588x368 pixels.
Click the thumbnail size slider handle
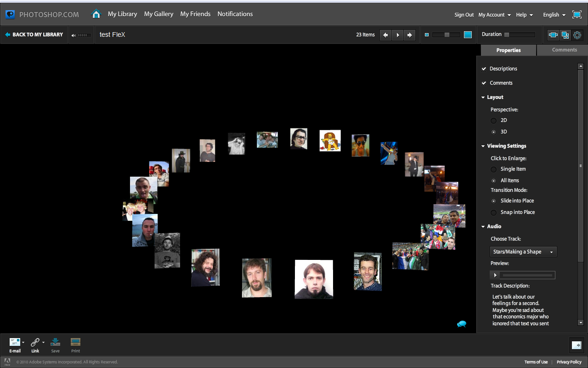[x=447, y=35]
